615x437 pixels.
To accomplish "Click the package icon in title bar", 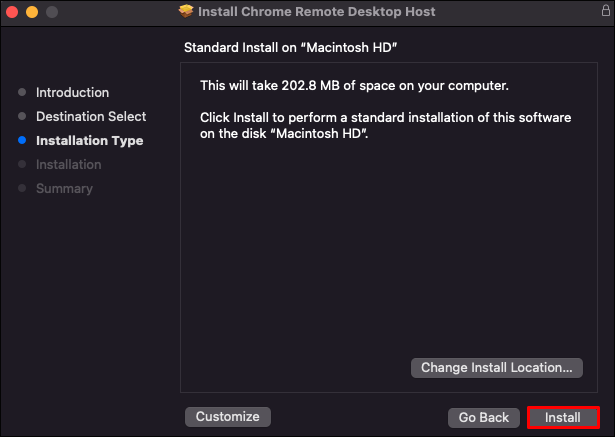I will click(186, 12).
